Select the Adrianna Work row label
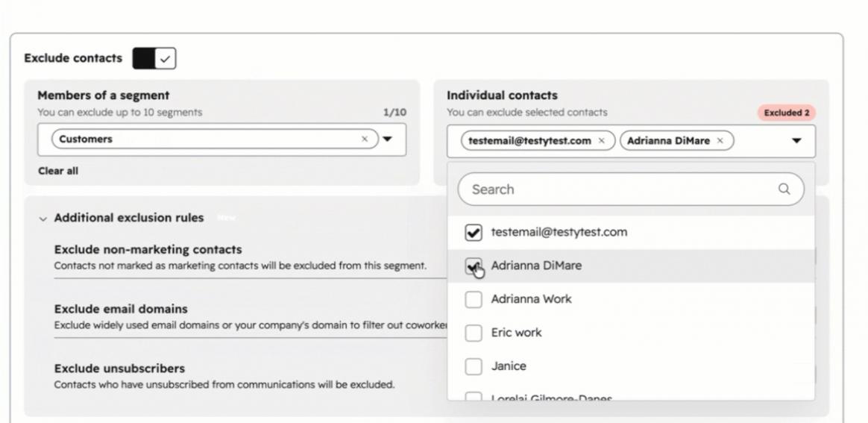The width and height of the screenshot is (868, 423). pos(532,299)
